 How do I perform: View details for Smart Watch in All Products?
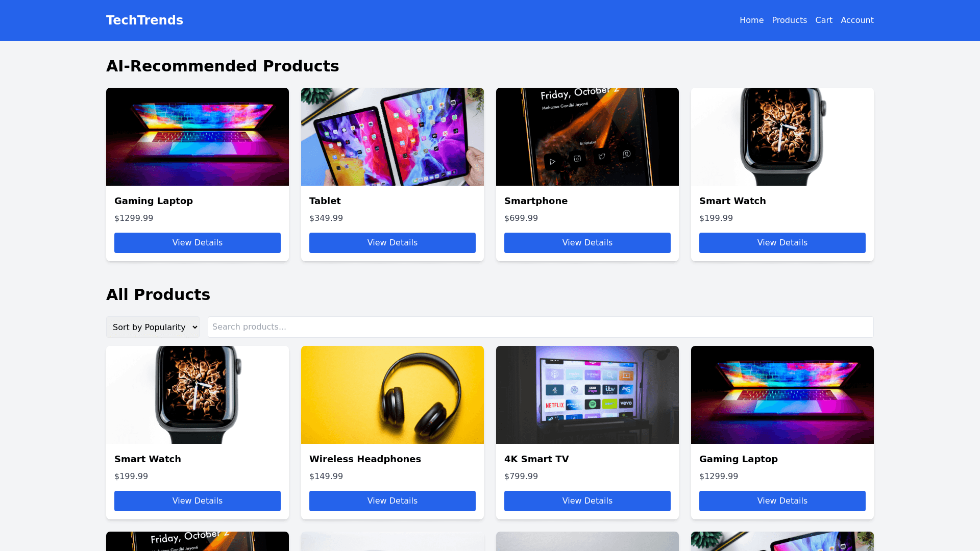coord(198,501)
